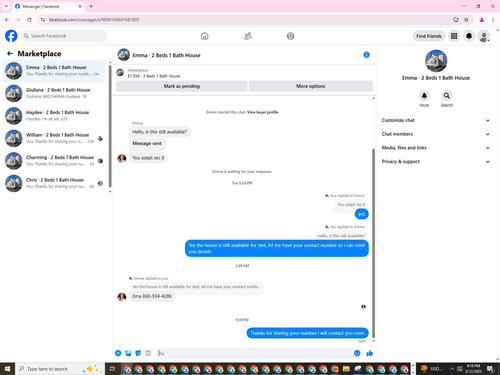The height and width of the screenshot is (375, 500).
Task: Click the blue 'yes' reply bubble
Action: pyautogui.click(x=362, y=214)
